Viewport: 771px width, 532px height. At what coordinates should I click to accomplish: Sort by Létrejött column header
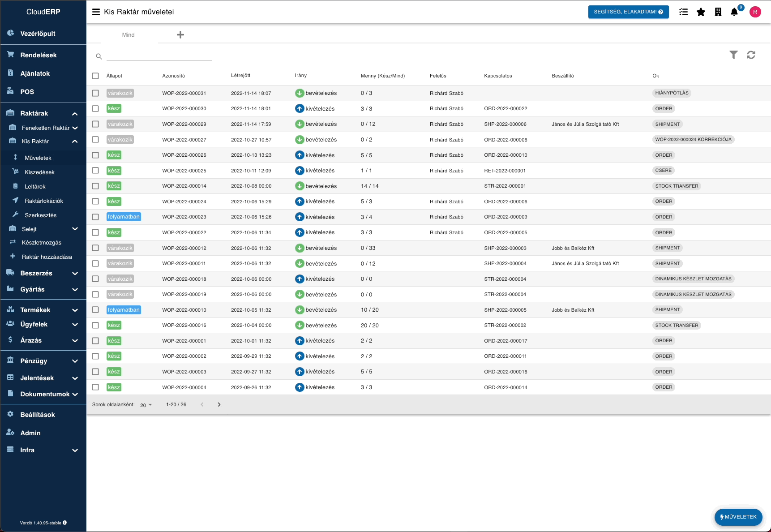click(241, 76)
